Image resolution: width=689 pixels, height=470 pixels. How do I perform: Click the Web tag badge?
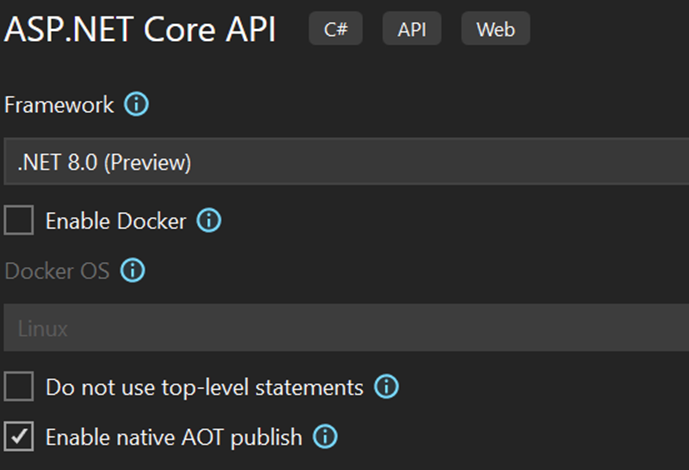pyautogui.click(x=496, y=29)
